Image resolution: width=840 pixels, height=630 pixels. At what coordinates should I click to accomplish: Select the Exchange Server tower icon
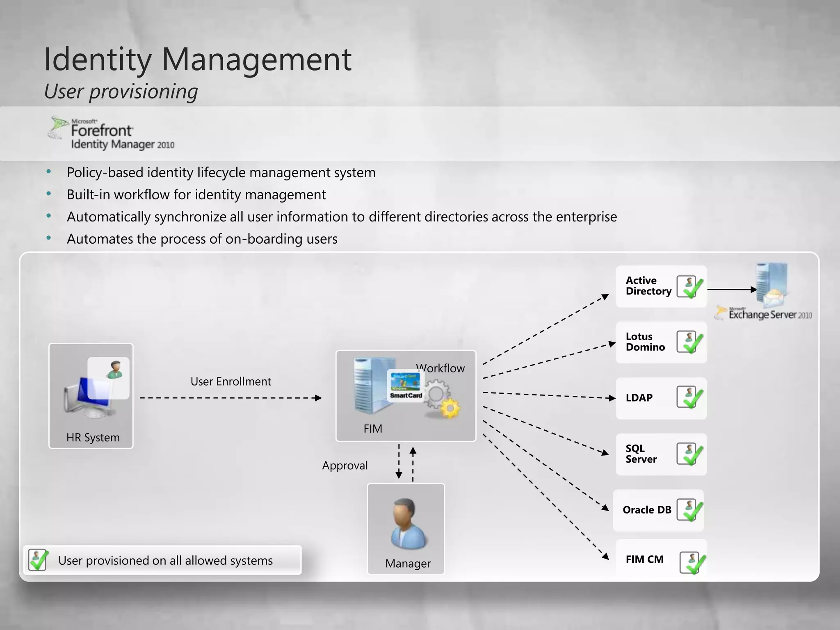point(772,285)
